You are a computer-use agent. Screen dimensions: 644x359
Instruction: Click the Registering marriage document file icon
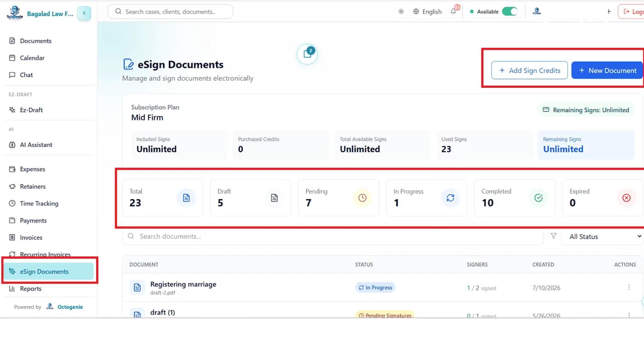[x=137, y=288]
